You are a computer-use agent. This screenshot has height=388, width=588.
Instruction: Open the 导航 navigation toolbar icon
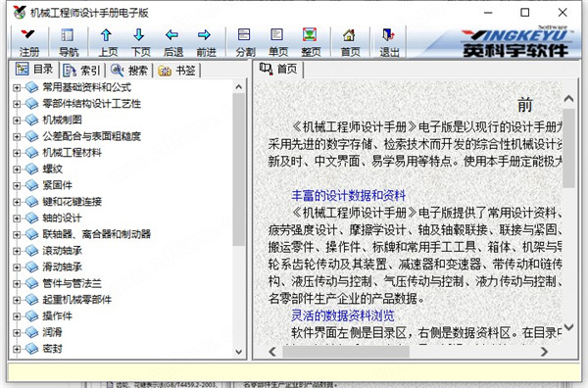[68, 42]
